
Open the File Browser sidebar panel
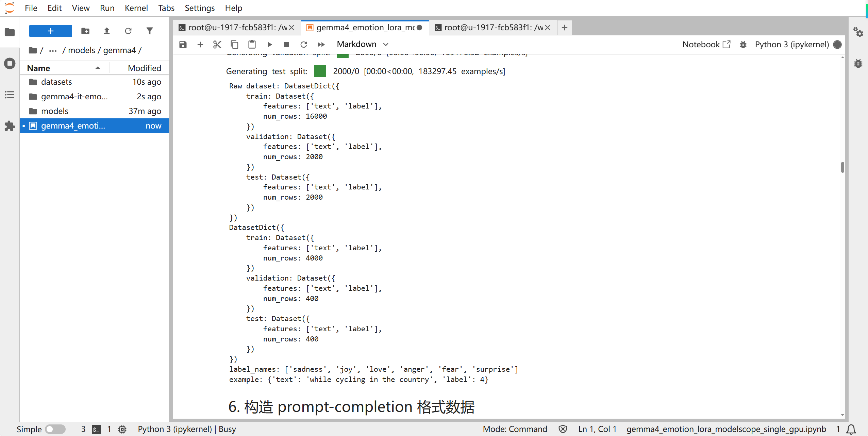pyautogui.click(x=10, y=32)
